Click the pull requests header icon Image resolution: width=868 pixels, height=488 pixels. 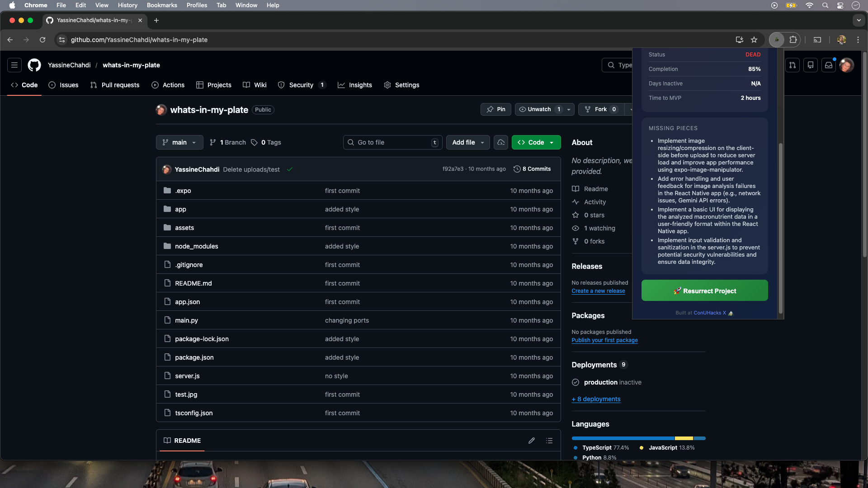tap(793, 65)
